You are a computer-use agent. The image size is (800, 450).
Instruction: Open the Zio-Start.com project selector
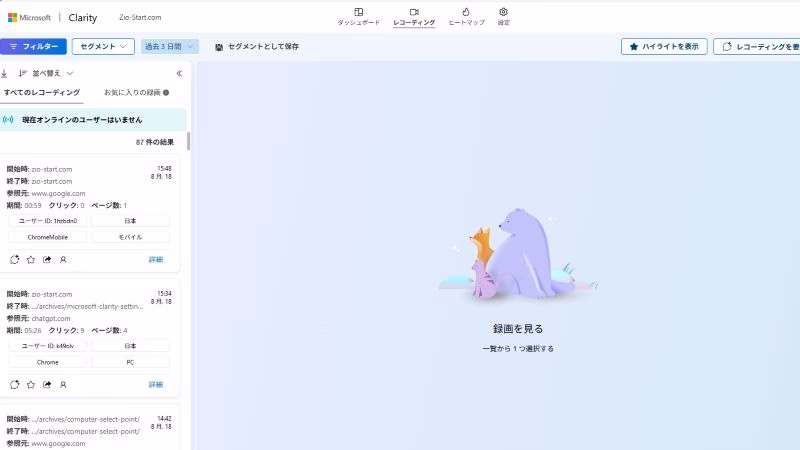[x=140, y=17]
